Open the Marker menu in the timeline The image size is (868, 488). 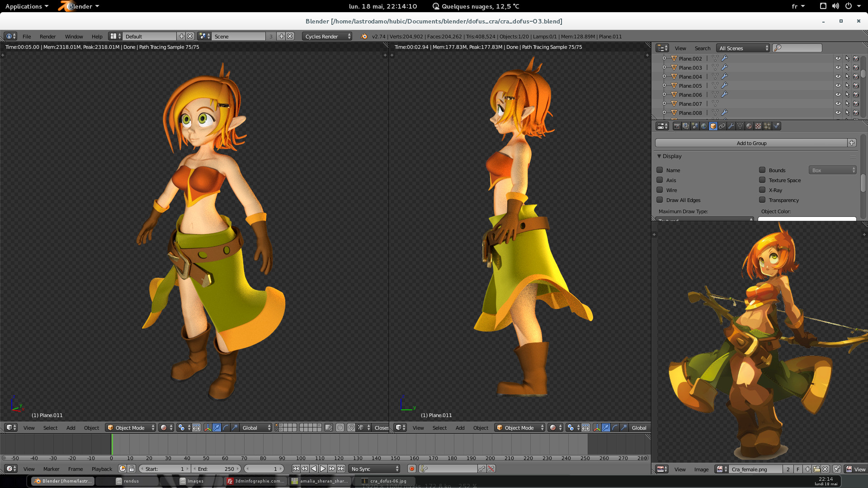tap(51, 469)
